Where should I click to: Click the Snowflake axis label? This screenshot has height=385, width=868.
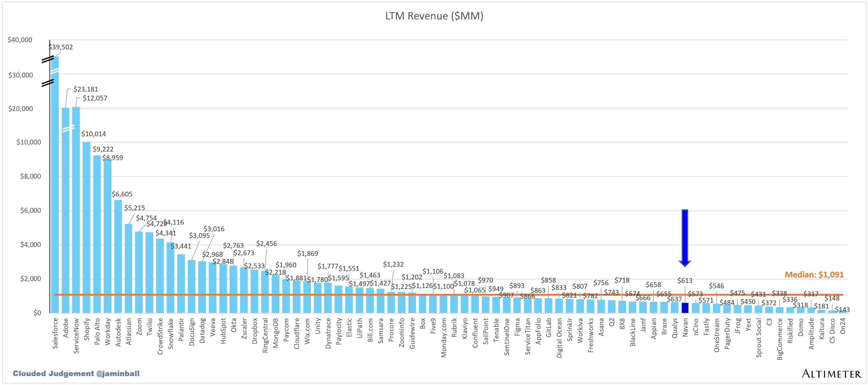(x=170, y=334)
